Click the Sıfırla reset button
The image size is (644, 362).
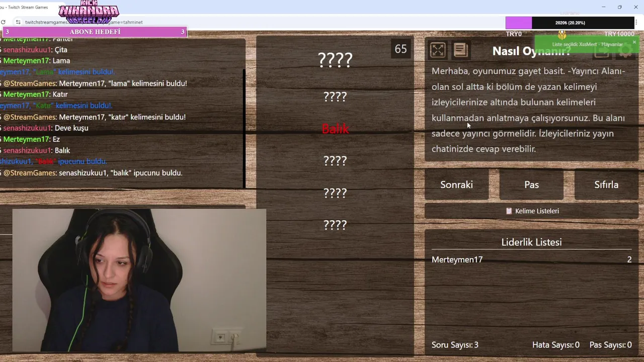(606, 185)
